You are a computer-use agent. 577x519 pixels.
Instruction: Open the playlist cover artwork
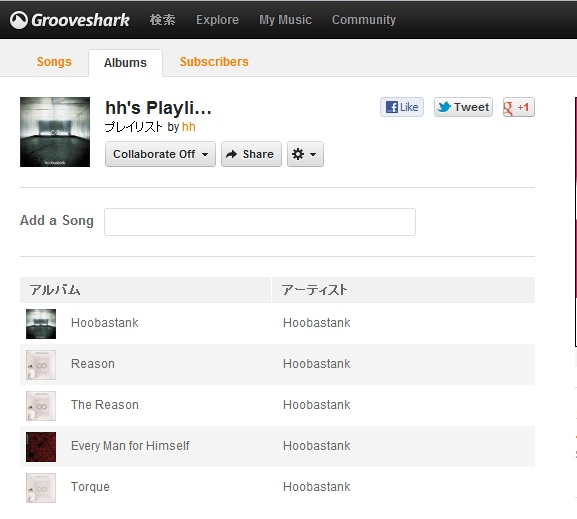coord(55,132)
